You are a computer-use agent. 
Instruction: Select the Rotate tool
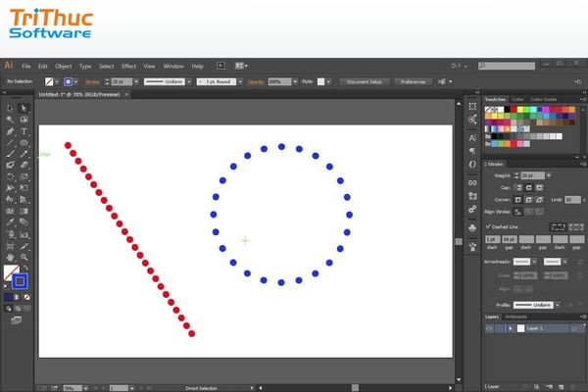coord(10,176)
